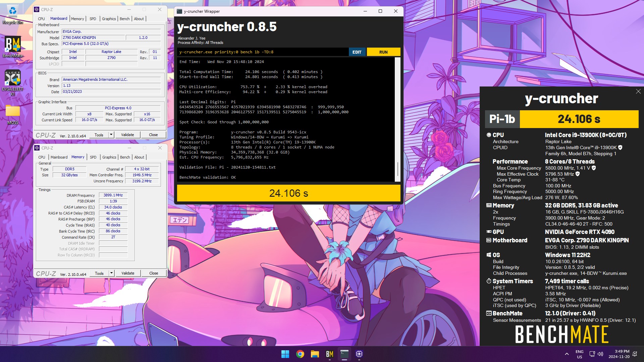
Task: Open File Explorer from taskbar
Action: (x=315, y=354)
